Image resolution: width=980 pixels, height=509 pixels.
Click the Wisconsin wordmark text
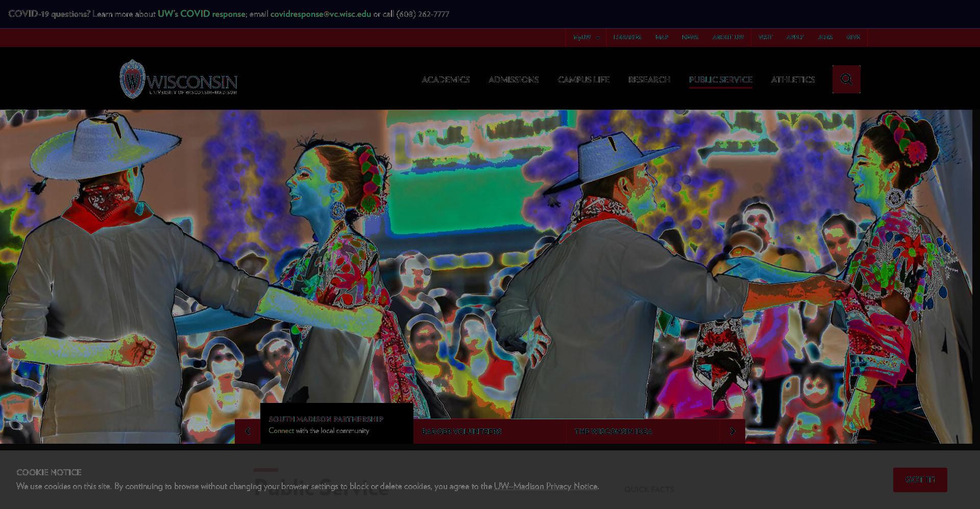coord(192,82)
